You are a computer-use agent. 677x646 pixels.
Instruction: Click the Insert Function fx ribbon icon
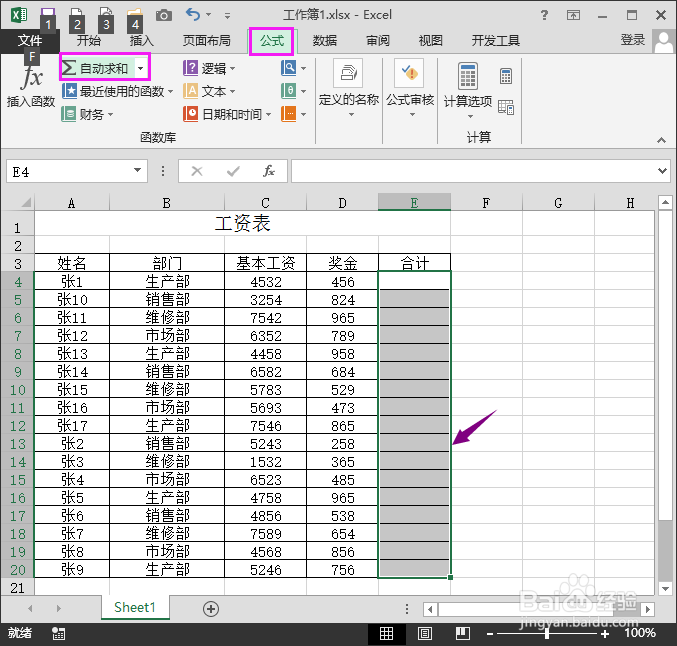click(x=31, y=86)
